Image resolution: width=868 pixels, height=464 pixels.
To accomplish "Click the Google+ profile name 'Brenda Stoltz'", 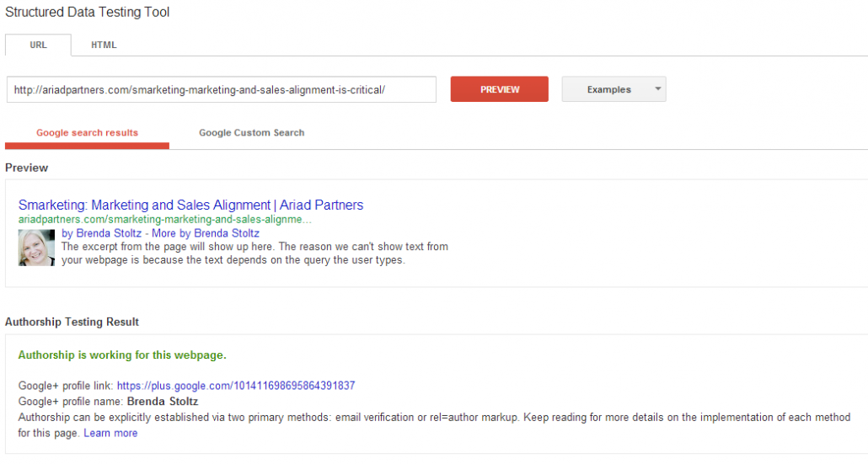I will (x=162, y=402).
